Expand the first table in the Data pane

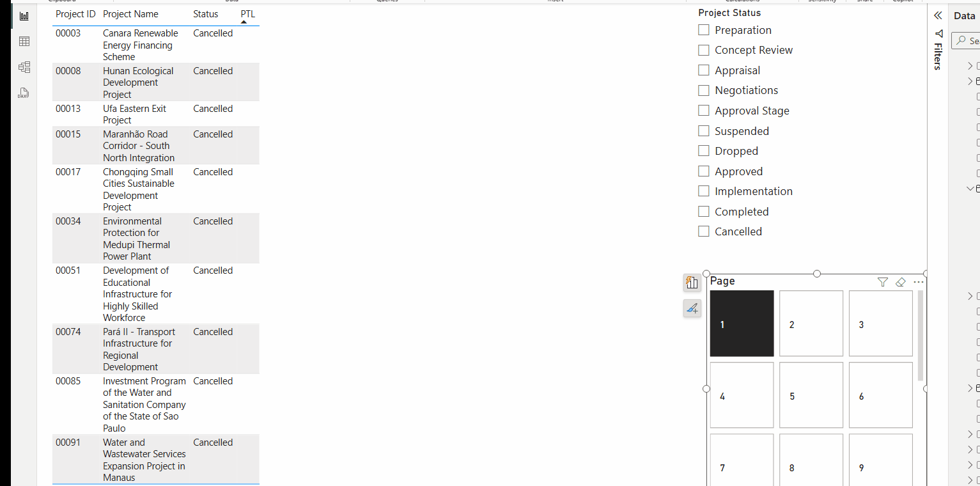[x=970, y=65]
